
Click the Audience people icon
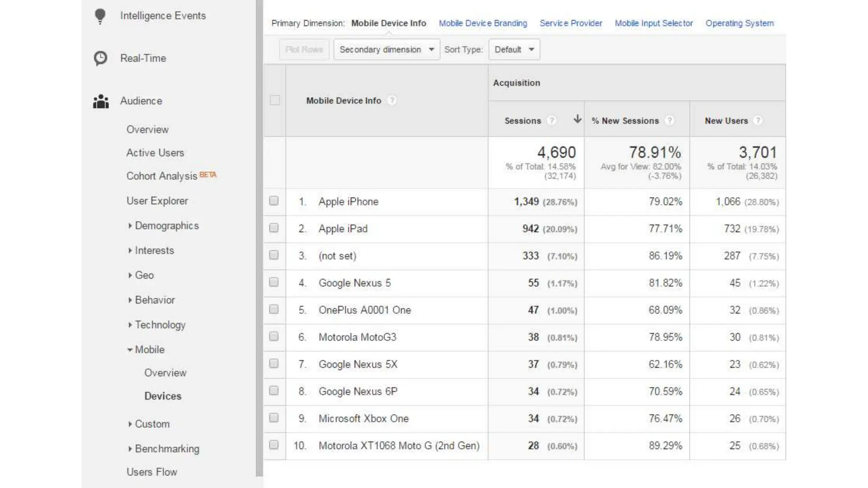click(x=101, y=101)
